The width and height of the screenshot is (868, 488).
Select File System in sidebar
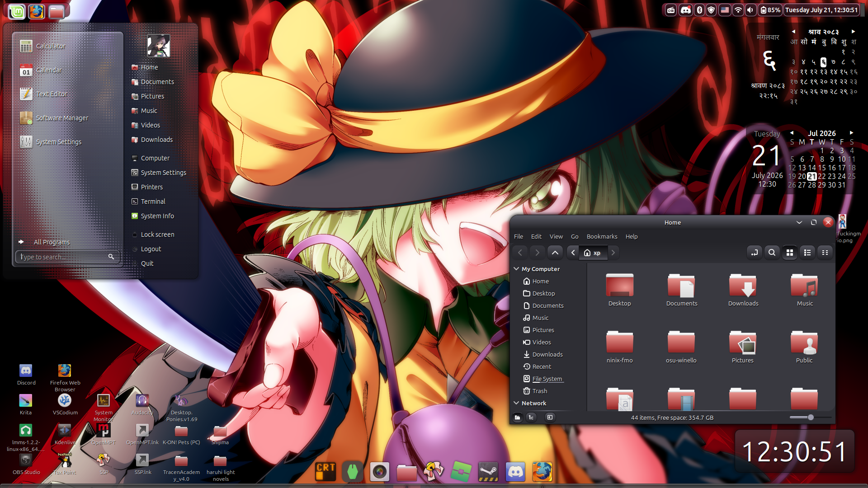(x=547, y=379)
